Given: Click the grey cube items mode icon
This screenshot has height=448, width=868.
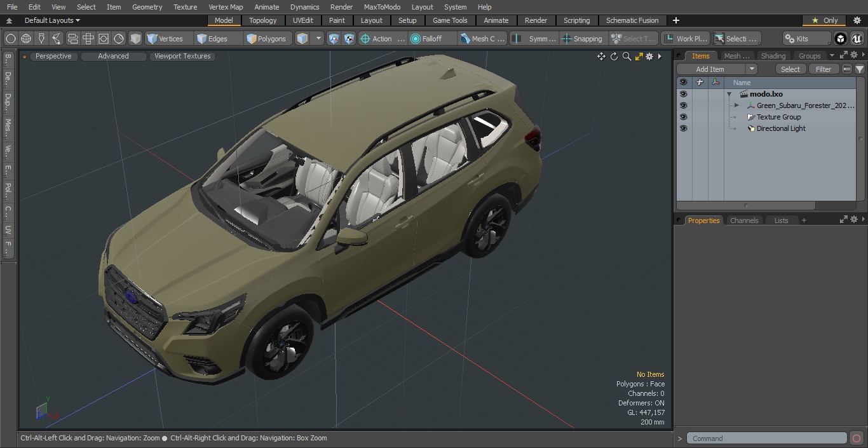Looking at the screenshot, I should [135, 39].
